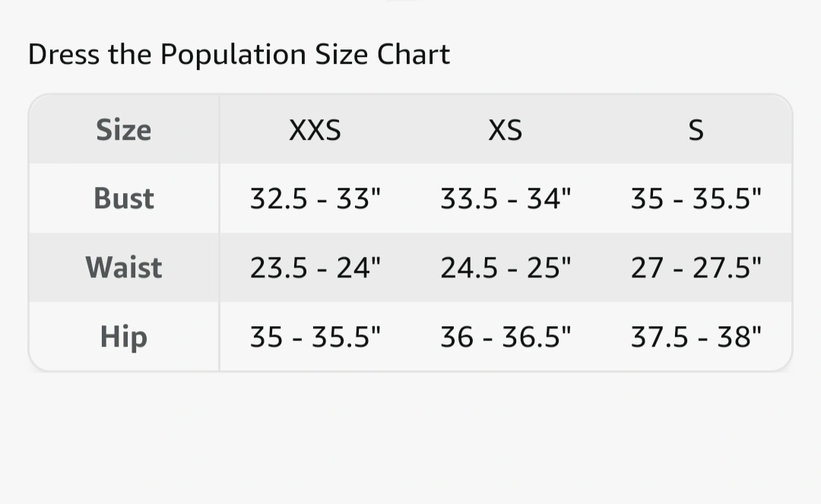This screenshot has width=821, height=504.
Task: Tap the S waist value 27 - 27.5"
Action: tap(696, 268)
